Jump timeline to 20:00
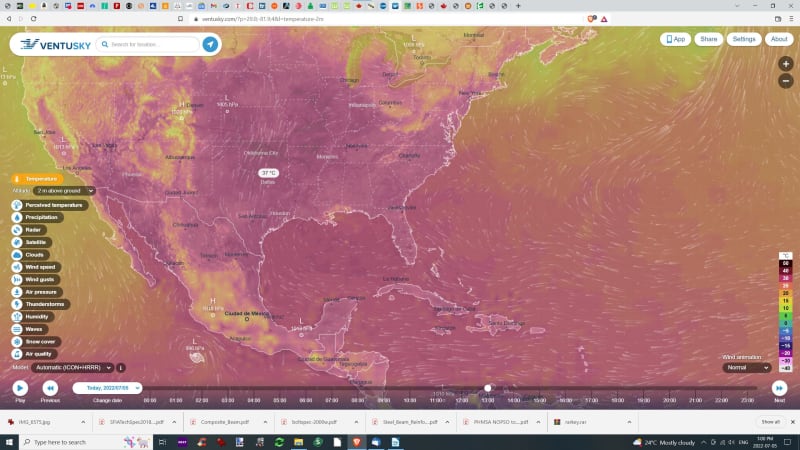Screen dimensions: 800x450 pos(669,401)
